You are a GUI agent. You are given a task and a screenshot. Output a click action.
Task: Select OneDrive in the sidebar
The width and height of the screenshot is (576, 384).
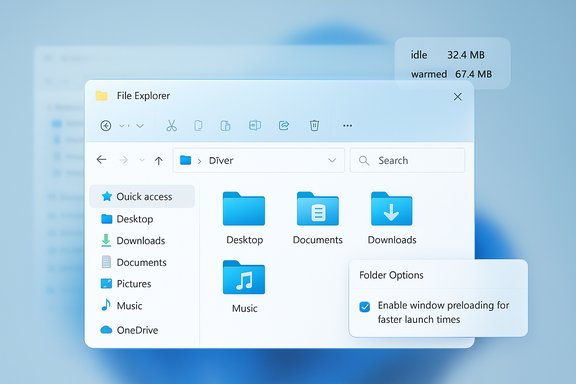129,330
